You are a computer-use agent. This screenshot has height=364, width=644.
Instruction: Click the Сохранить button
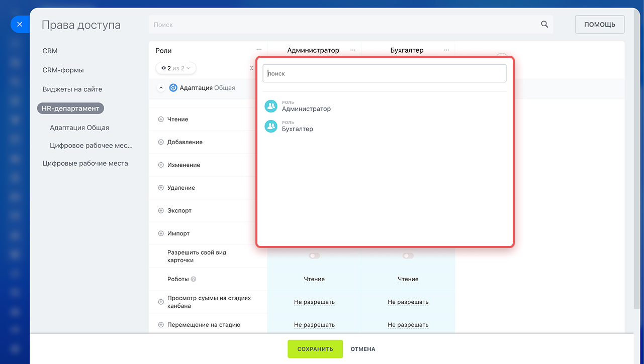(x=315, y=349)
